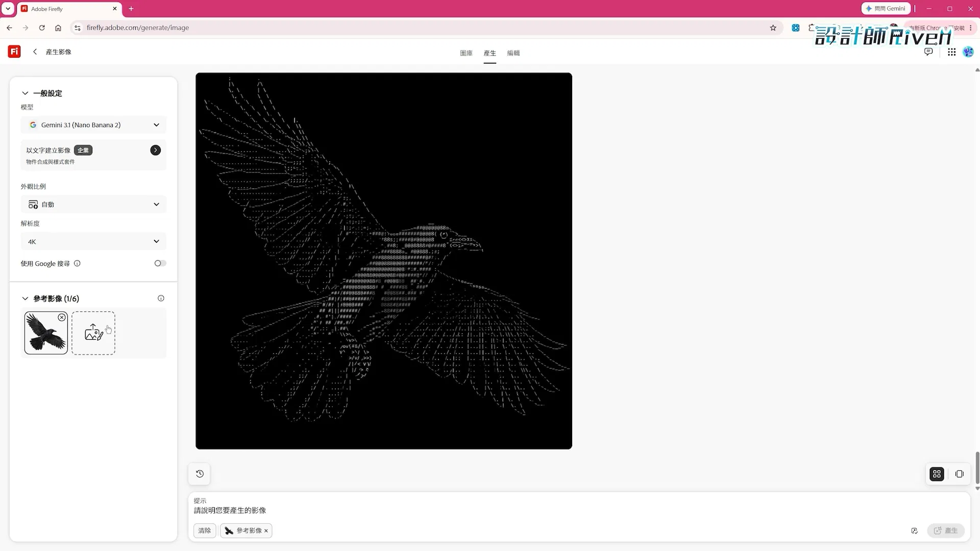
Task: Click the Adobe Firefly home logo
Action: point(14,52)
